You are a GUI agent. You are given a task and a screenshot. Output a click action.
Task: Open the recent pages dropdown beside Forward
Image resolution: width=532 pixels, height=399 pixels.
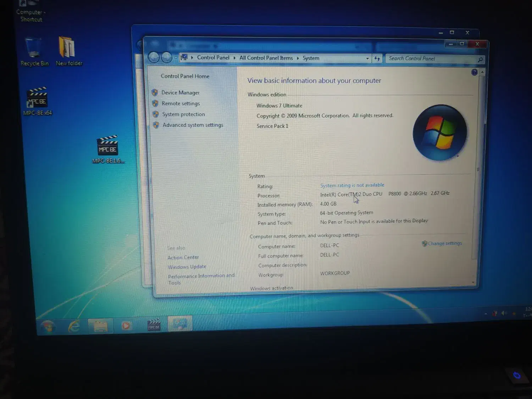point(176,57)
